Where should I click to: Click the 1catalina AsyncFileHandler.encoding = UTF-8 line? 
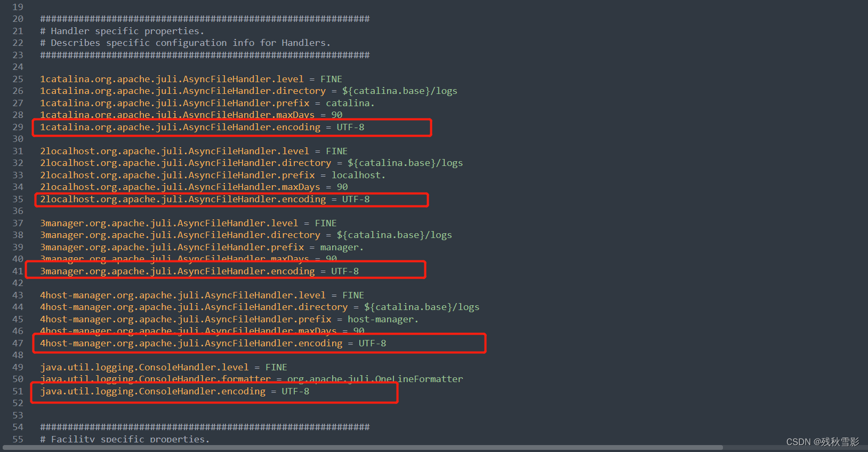click(x=202, y=127)
